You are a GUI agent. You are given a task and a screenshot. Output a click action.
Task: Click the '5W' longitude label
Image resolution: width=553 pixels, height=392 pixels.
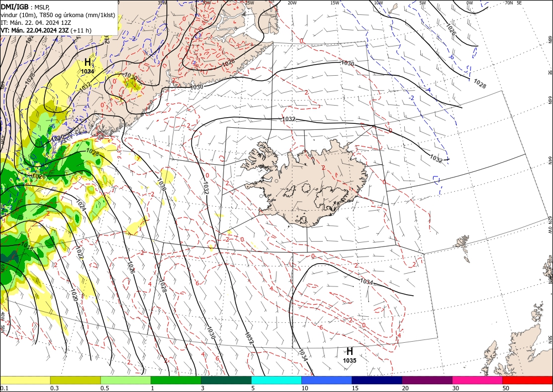422,3
